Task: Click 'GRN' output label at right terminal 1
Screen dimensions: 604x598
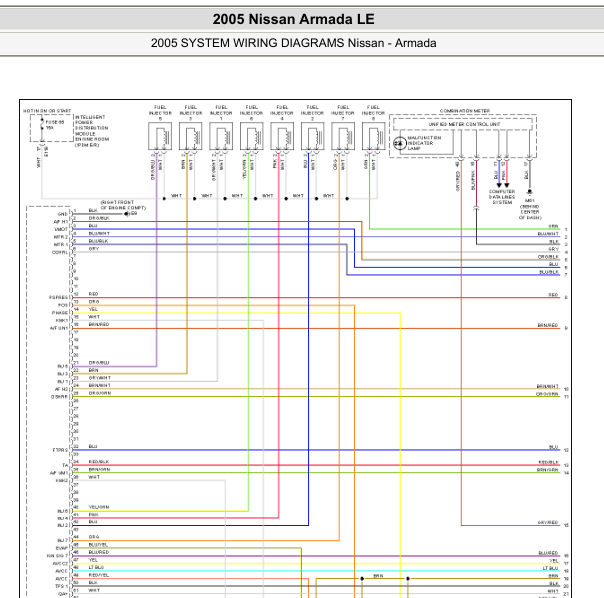Action: pyautogui.click(x=554, y=227)
